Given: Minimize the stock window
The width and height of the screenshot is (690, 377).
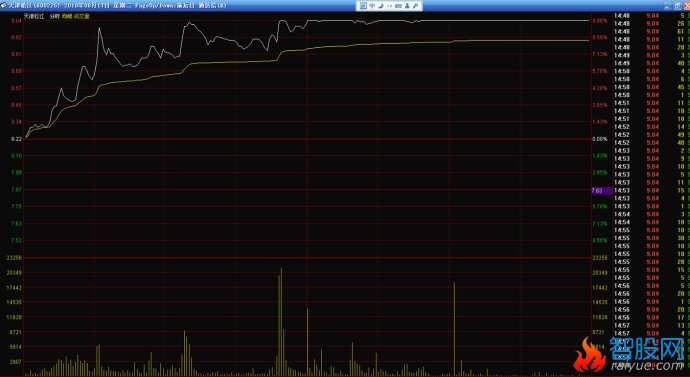Looking at the screenshot, I should click(x=667, y=6).
